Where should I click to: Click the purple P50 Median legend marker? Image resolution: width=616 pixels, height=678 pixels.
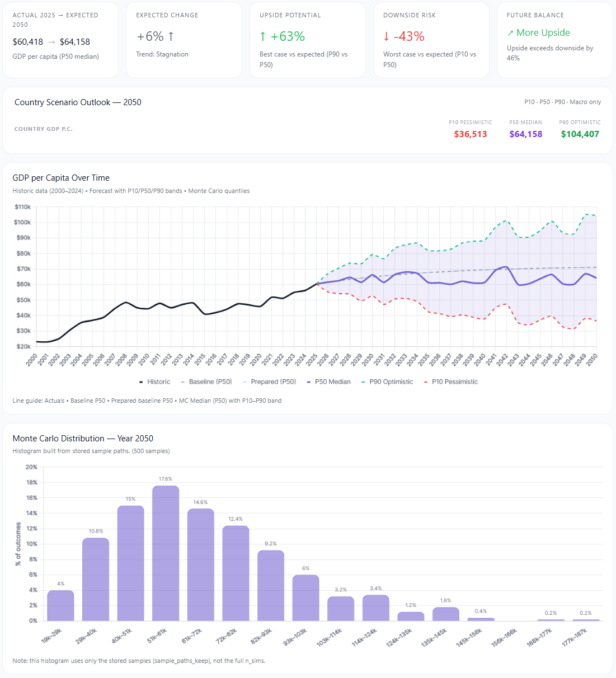coord(309,382)
